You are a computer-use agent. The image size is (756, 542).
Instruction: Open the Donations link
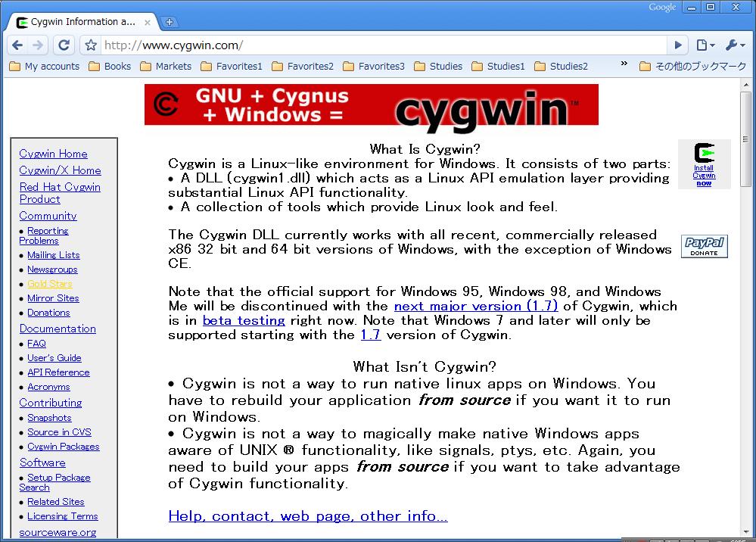point(48,313)
